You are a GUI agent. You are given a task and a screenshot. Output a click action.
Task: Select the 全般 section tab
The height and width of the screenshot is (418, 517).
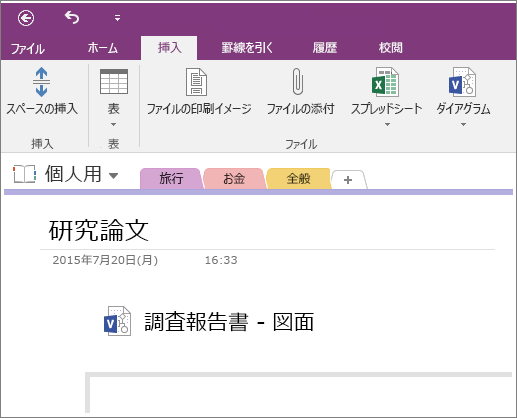pos(298,179)
